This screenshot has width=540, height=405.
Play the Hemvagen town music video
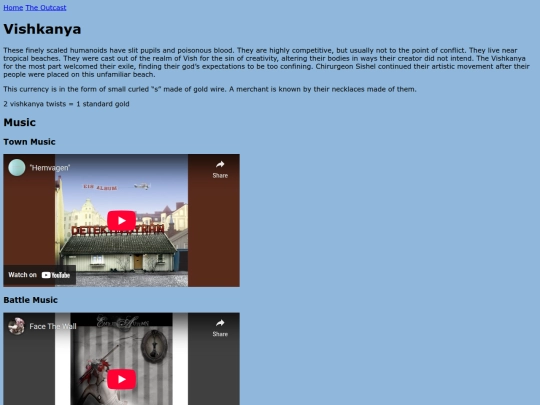point(122,221)
